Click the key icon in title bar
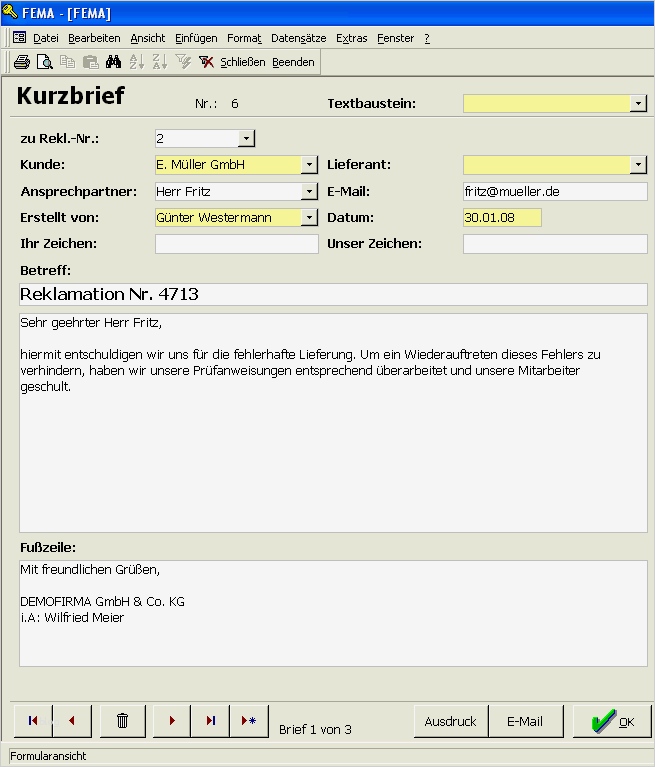The image size is (655, 767). (10, 11)
